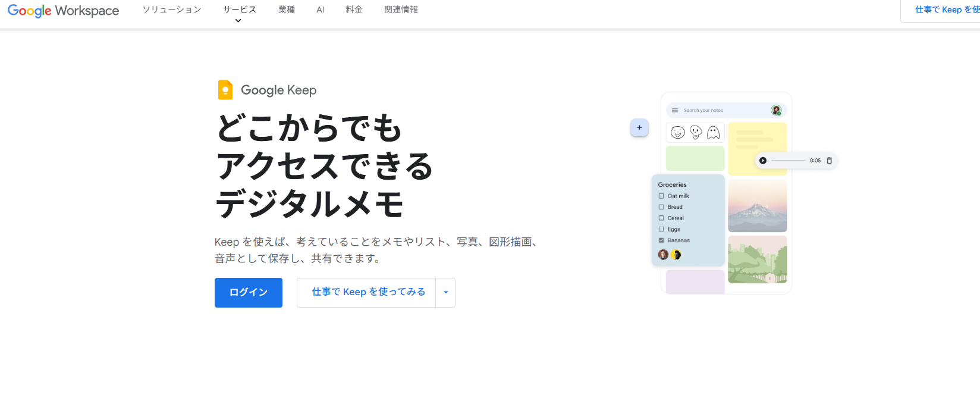Select the purple note card
980x401 pixels.
pyautogui.click(x=695, y=282)
